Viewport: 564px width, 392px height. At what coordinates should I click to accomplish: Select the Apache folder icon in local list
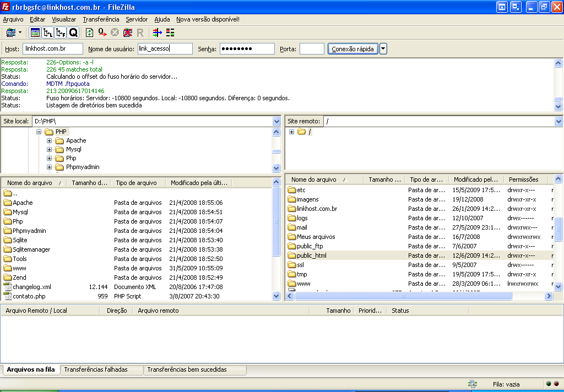pyautogui.click(x=8, y=203)
